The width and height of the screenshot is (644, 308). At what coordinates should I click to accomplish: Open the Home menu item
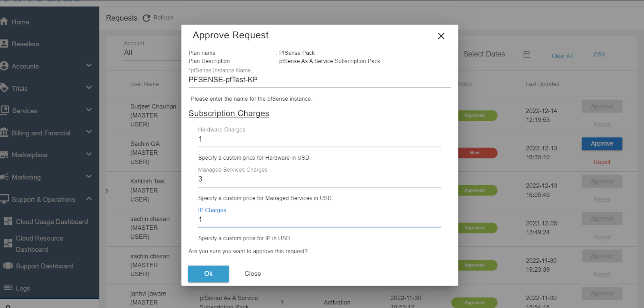click(21, 22)
